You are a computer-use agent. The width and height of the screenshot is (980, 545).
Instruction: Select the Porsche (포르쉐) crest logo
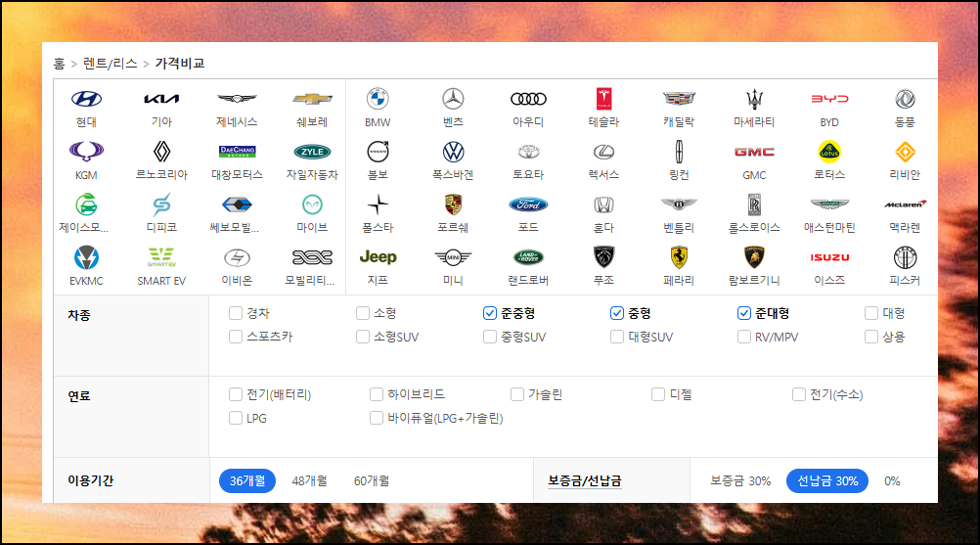pyautogui.click(x=453, y=204)
